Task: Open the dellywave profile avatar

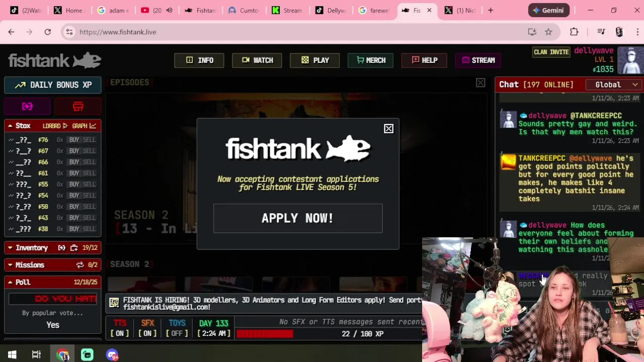Action: 630,60
